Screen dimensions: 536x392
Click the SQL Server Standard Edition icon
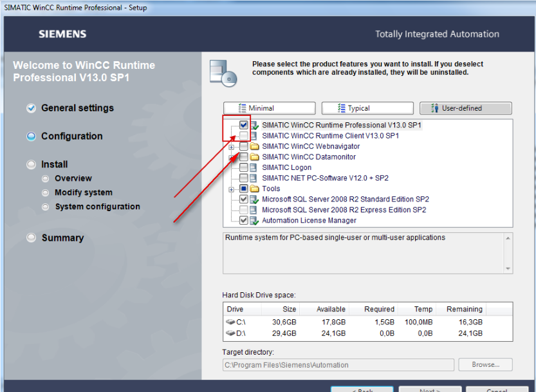pyautogui.click(x=254, y=200)
